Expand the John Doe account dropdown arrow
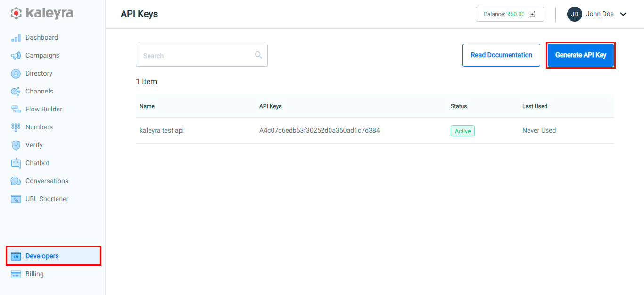Image resolution: width=644 pixels, height=295 pixels. click(x=623, y=14)
